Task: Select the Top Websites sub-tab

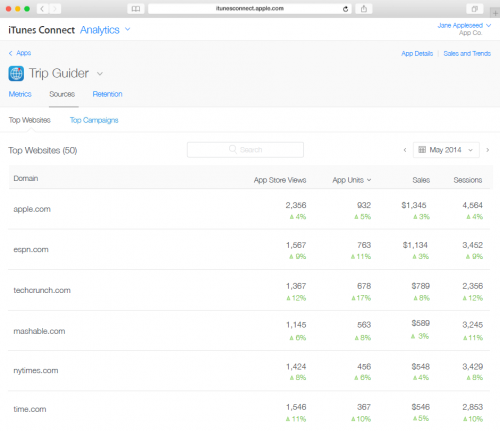Action: pyautogui.click(x=30, y=120)
